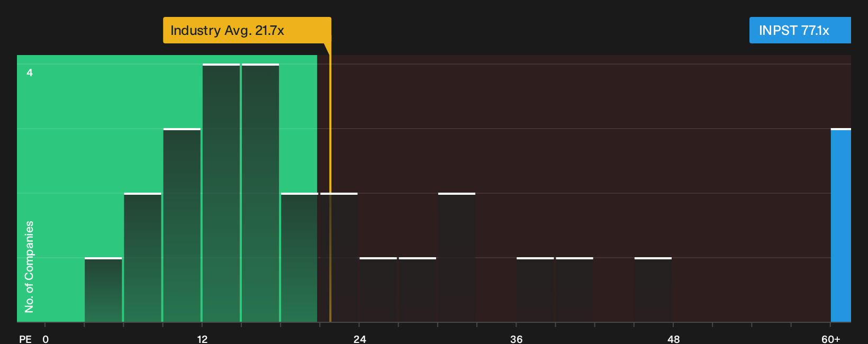
Task: Click the '12' x-axis label
Action: point(202,339)
